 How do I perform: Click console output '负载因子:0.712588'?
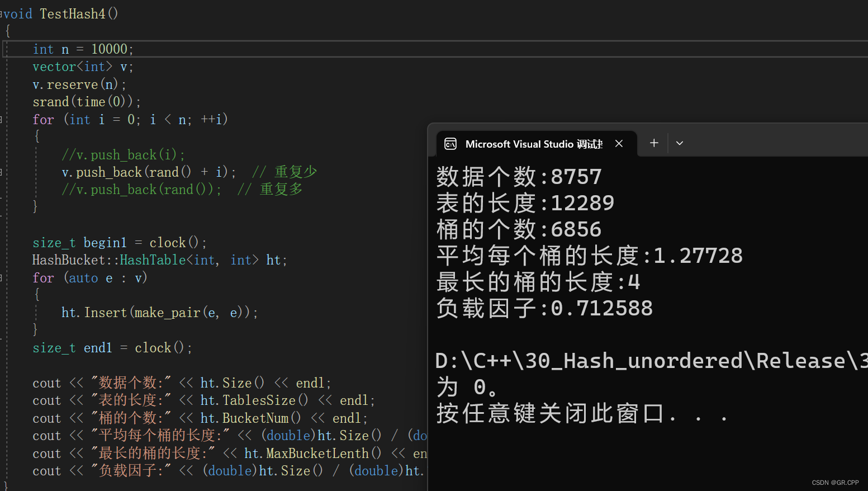[x=544, y=308]
